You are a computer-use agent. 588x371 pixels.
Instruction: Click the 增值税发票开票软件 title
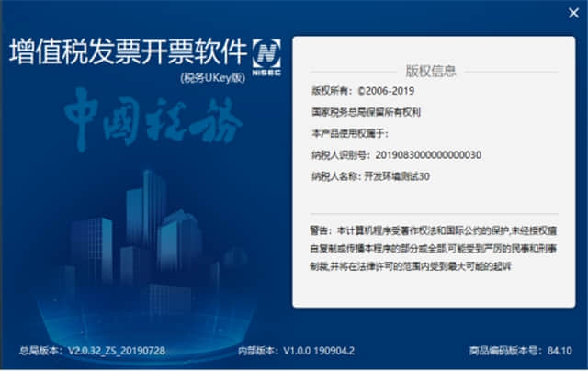[129, 51]
